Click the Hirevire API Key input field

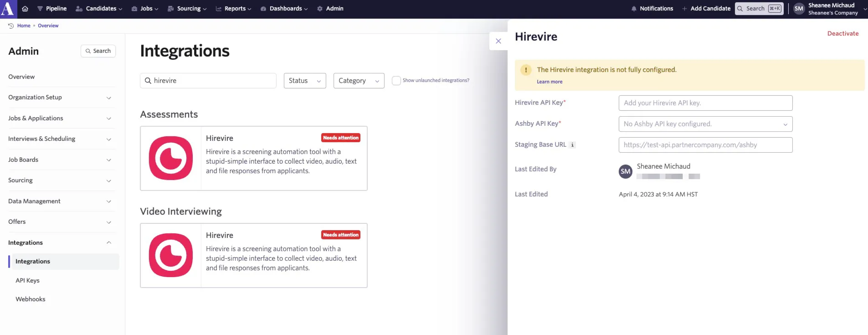click(705, 103)
